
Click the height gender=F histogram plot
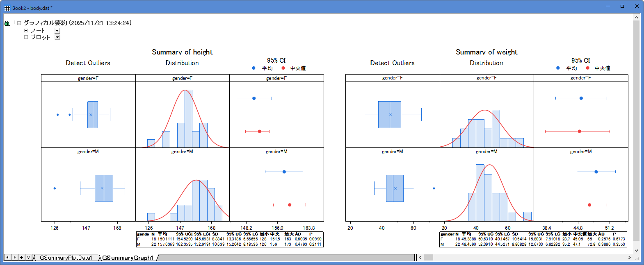pos(182,115)
